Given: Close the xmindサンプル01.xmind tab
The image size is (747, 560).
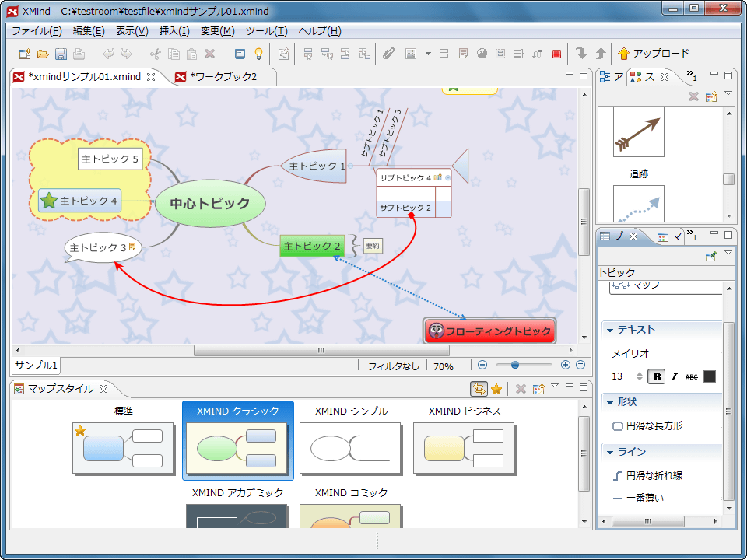Looking at the screenshot, I should click(x=151, y=77).
